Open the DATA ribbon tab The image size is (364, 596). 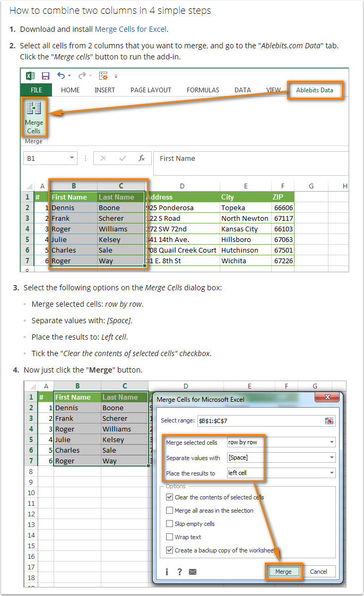[242, 90]
